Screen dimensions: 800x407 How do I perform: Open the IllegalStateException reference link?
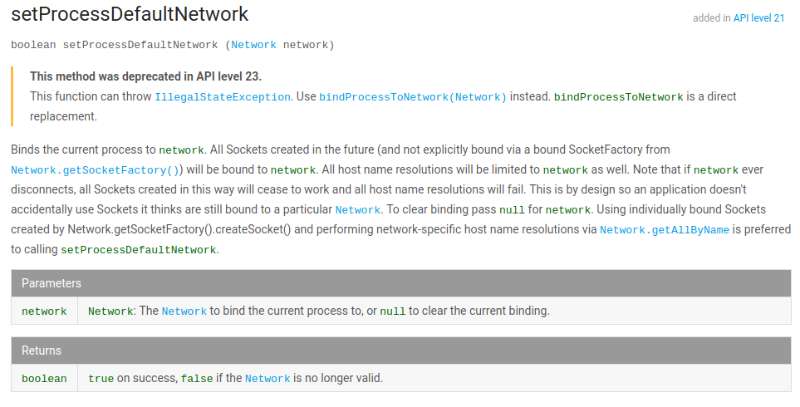(222, 97)
